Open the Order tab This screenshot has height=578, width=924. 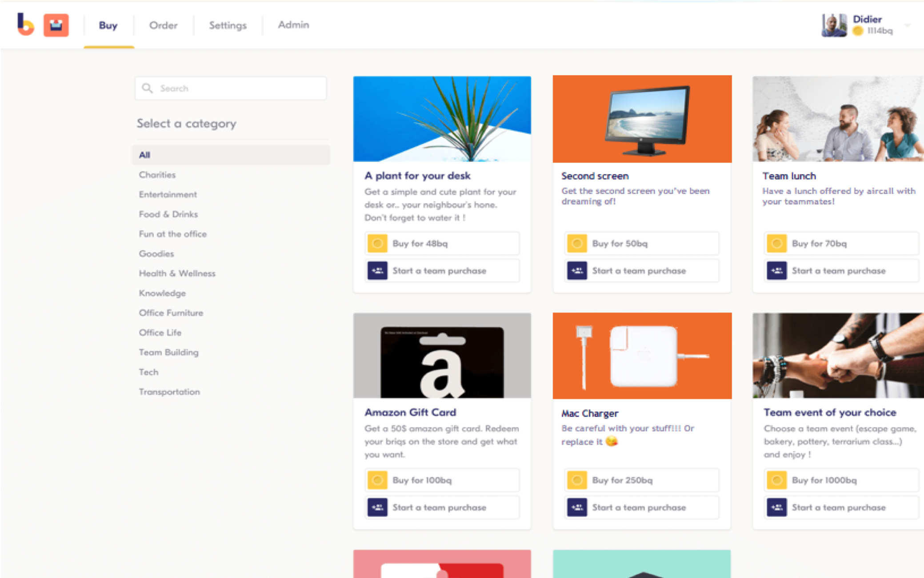point(163,25)
